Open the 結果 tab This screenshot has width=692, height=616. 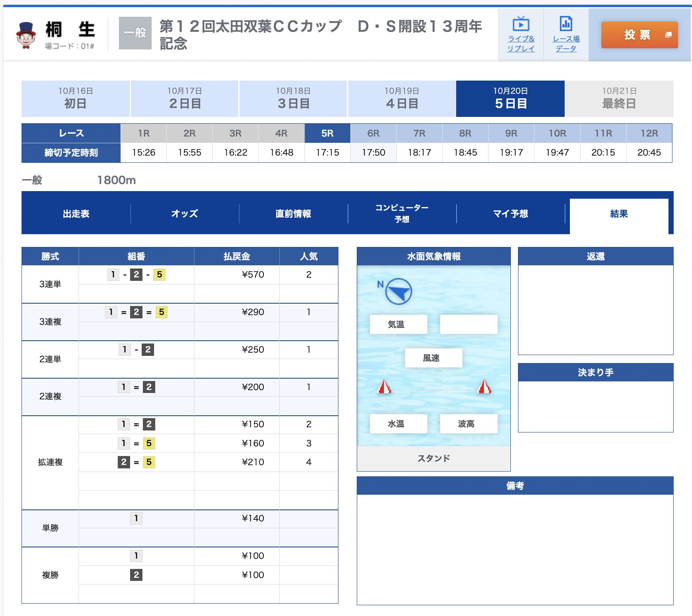point(619,215)
